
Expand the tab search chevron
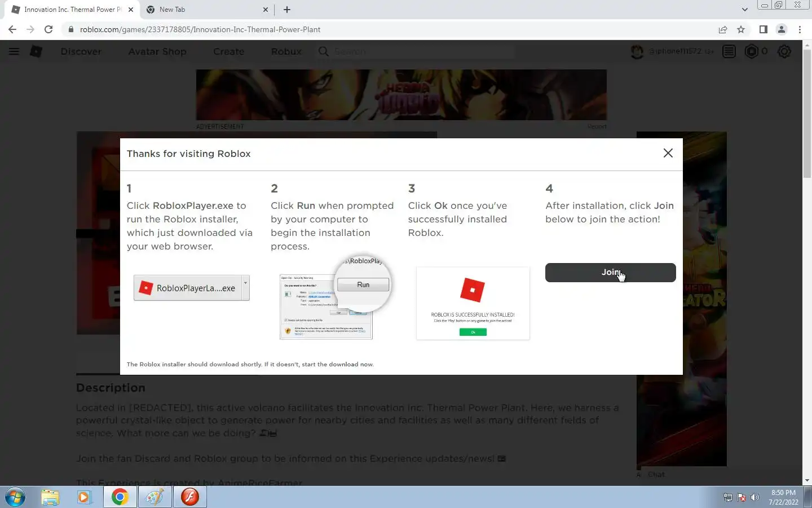click(744, 10)
